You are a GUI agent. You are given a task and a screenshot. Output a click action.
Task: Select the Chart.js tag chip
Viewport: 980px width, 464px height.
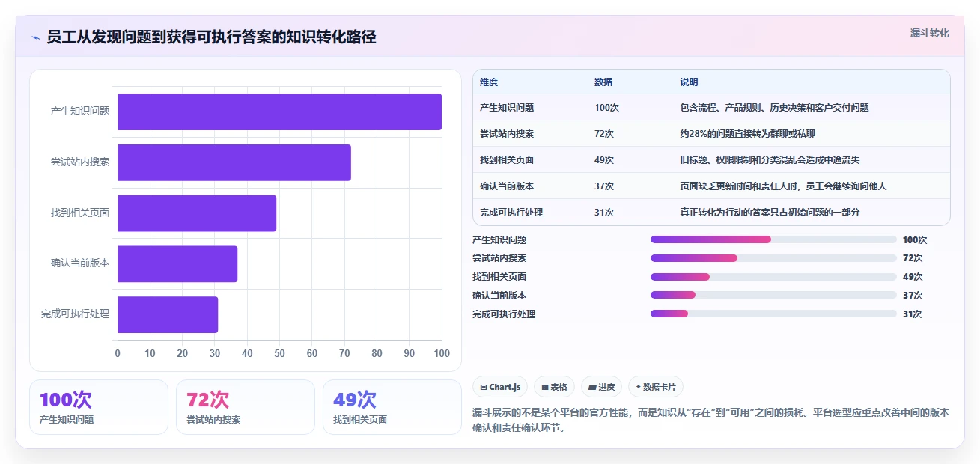tap(500, 387)
